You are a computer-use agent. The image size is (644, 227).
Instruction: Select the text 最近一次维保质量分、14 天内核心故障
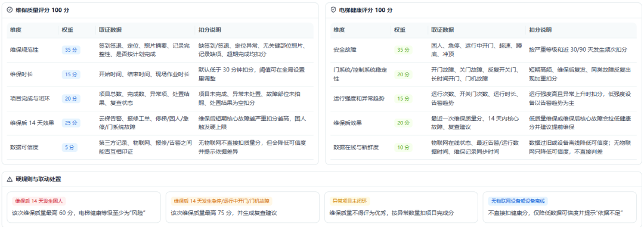[476, 123]
